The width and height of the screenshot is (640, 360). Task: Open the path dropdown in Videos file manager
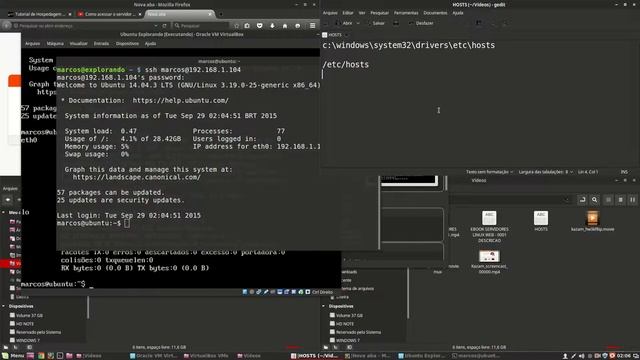[566, 200]
